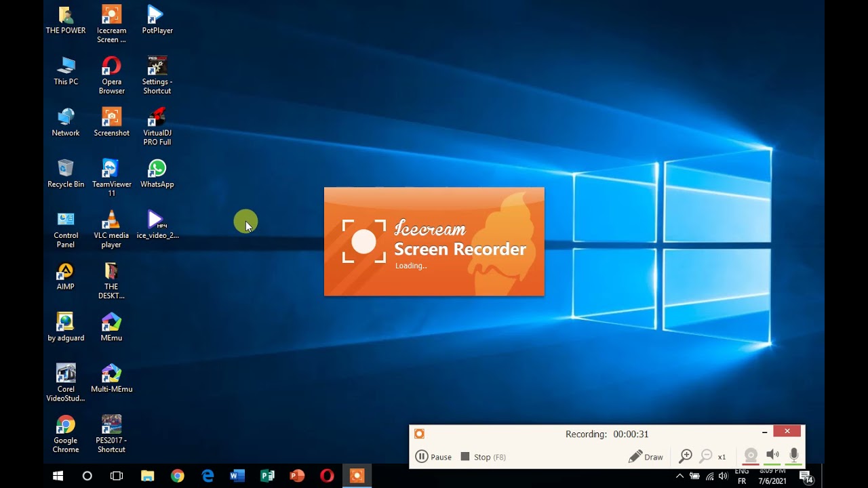This screenshot has height=488, width=868.
Task: Select the VLC media player desktop icon
Action: point(111,230)
